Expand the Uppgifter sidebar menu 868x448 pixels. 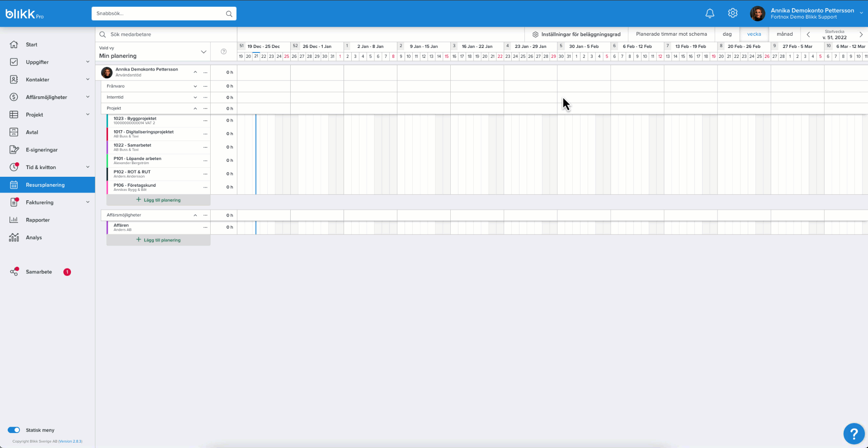point(88,62)
